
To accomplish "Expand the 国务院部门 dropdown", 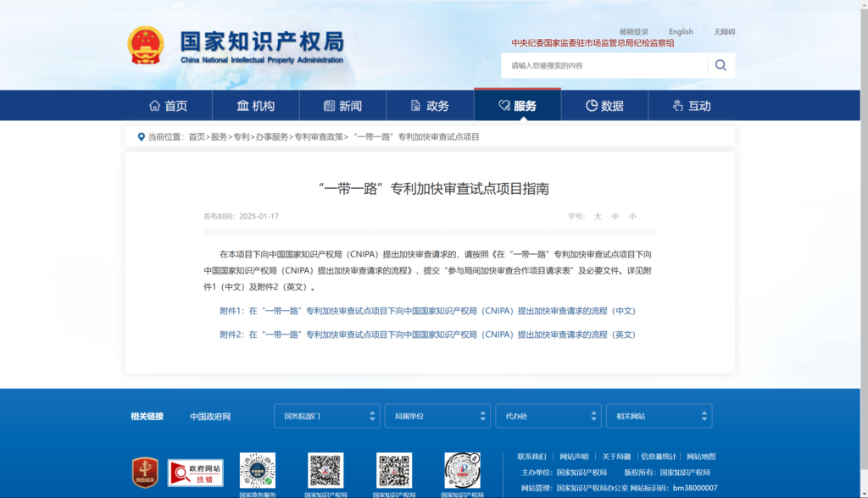I will click(326, 416).
